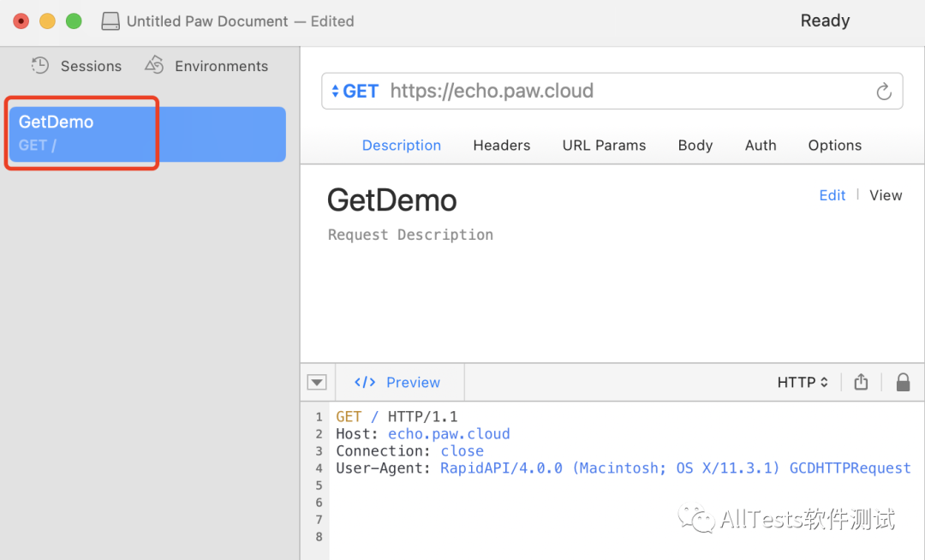Open the GET method dropdown
This screenshot has height=560, width=925.
(355, 92)
